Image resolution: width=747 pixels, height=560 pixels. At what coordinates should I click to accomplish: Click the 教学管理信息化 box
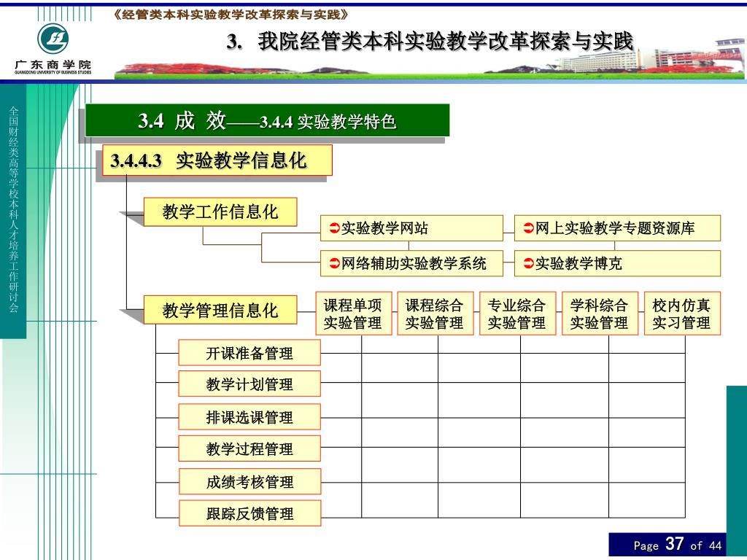(x=220, y=310)
